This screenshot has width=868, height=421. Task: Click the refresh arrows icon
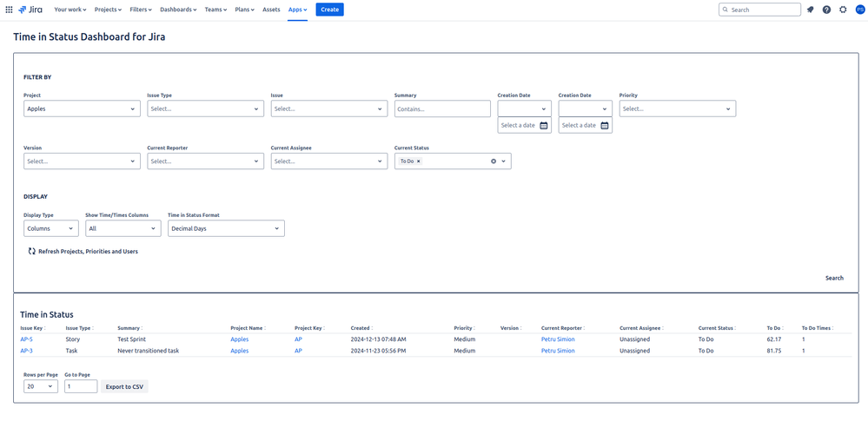[31, 251]
